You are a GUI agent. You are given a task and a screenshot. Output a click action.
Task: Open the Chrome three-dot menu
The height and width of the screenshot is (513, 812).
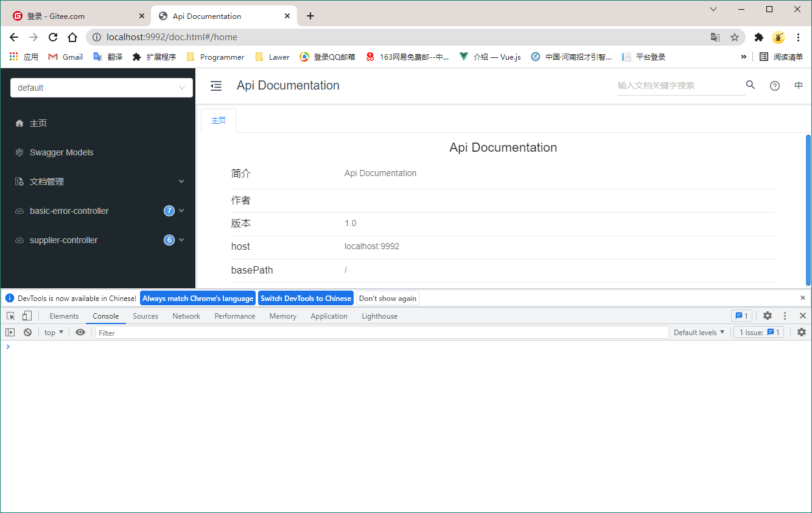[798, 37]
